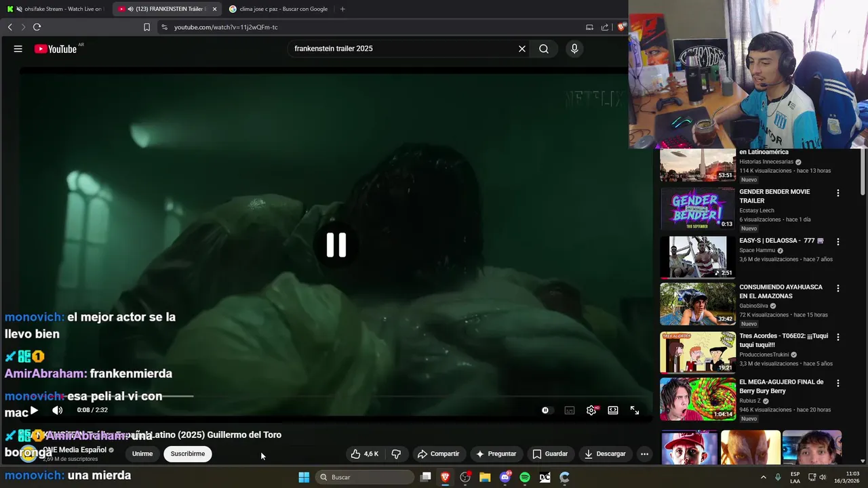This screenshot has height=488, width=868.
Task: Show hidden system tray icons chevron
Action: click(x=763, y=477)
